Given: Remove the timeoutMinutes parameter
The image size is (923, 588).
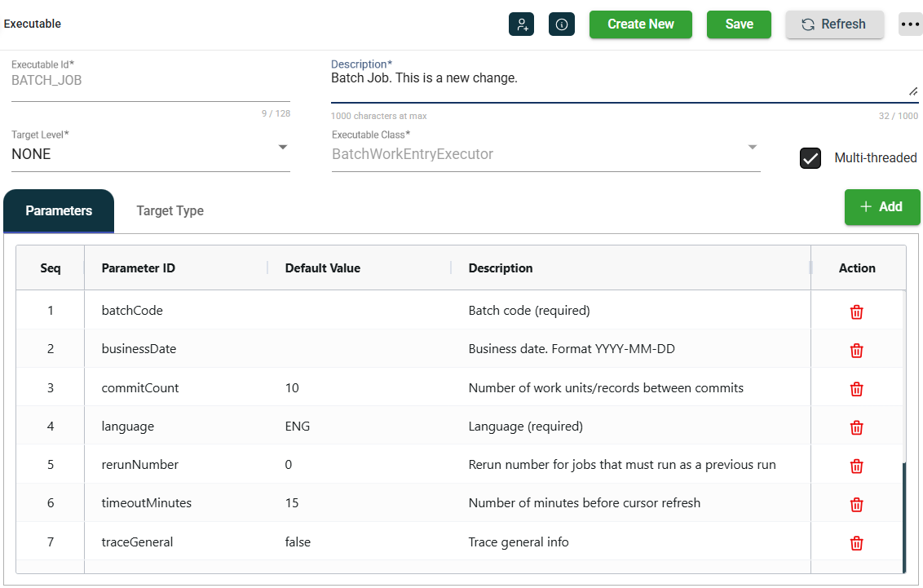Looking at the screenshot, I should pos(856,504).
